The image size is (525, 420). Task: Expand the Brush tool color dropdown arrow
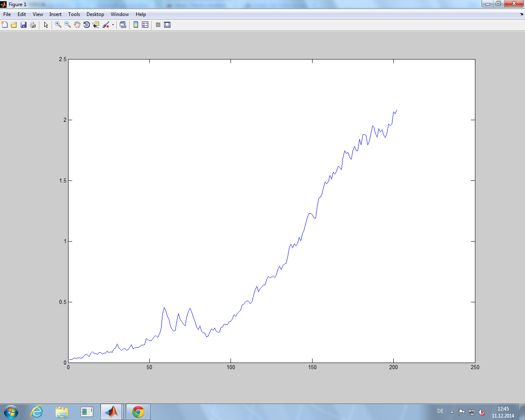tap(113, 25)
